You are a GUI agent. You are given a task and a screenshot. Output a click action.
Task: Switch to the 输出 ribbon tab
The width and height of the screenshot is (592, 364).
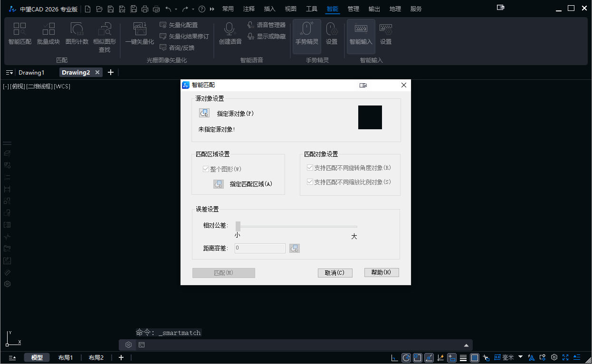click(374, 9)
